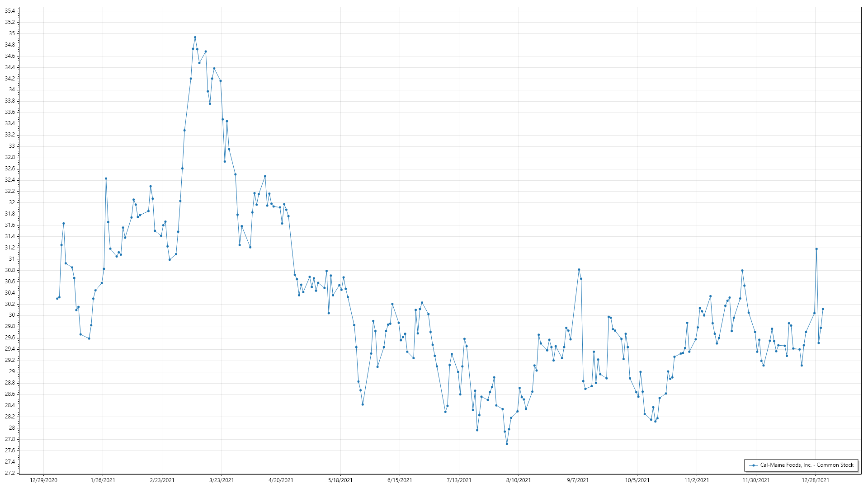
Task: Click the 8/10/2021 x-axis date label
Action: (x=519, y=480)
